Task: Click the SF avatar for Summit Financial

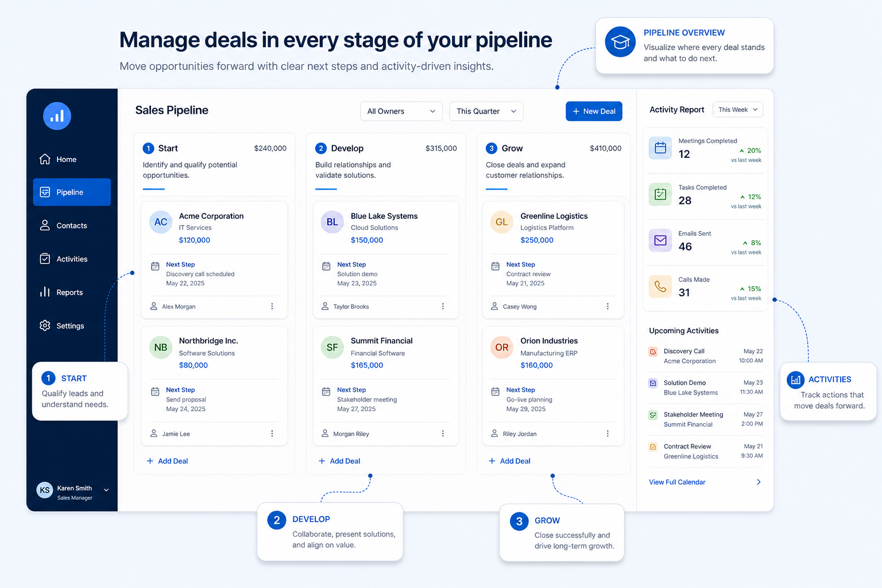Action: point(332,347)
